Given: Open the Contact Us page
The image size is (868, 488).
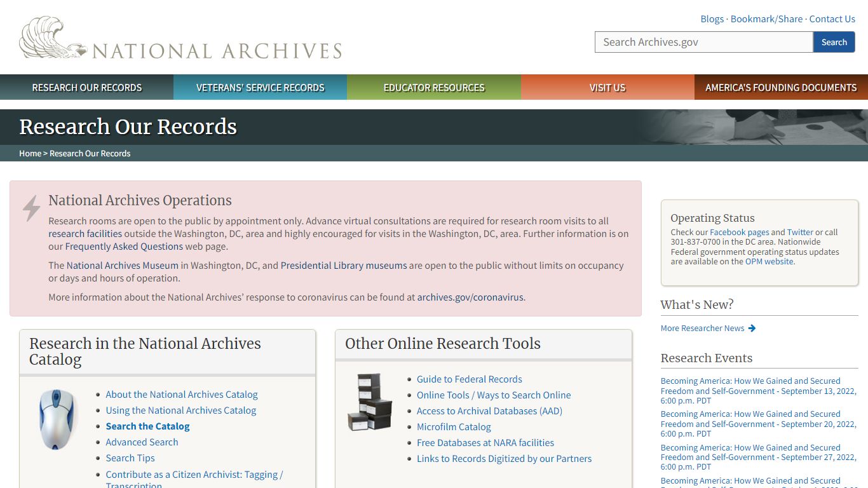Looking at the screenshot, I should [832, 18].
